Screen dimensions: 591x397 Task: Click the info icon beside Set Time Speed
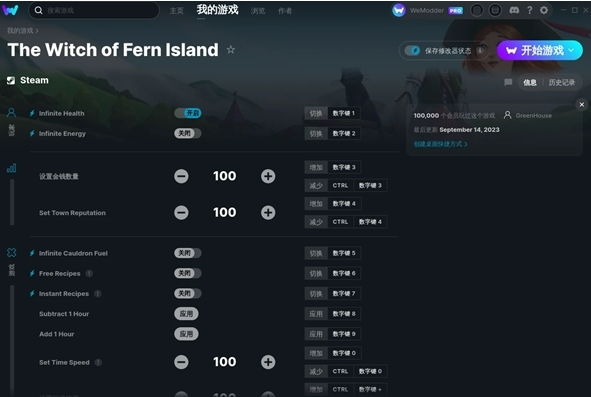pos(98,362)
